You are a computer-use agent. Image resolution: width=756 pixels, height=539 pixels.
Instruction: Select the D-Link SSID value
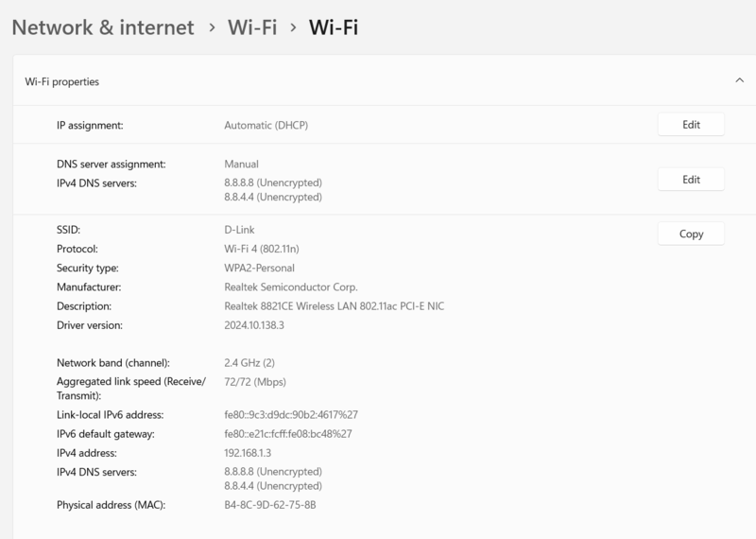(x=239, y=230)
